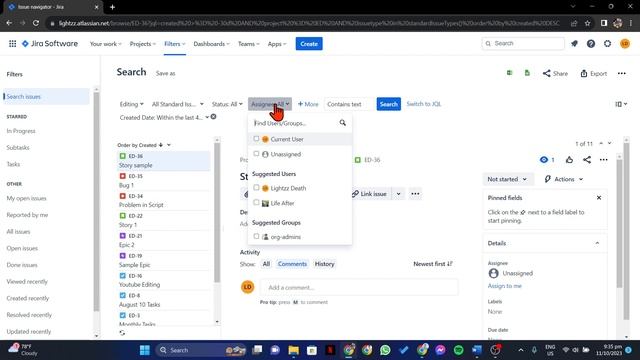Show the History activity tab

coord(324,264)
